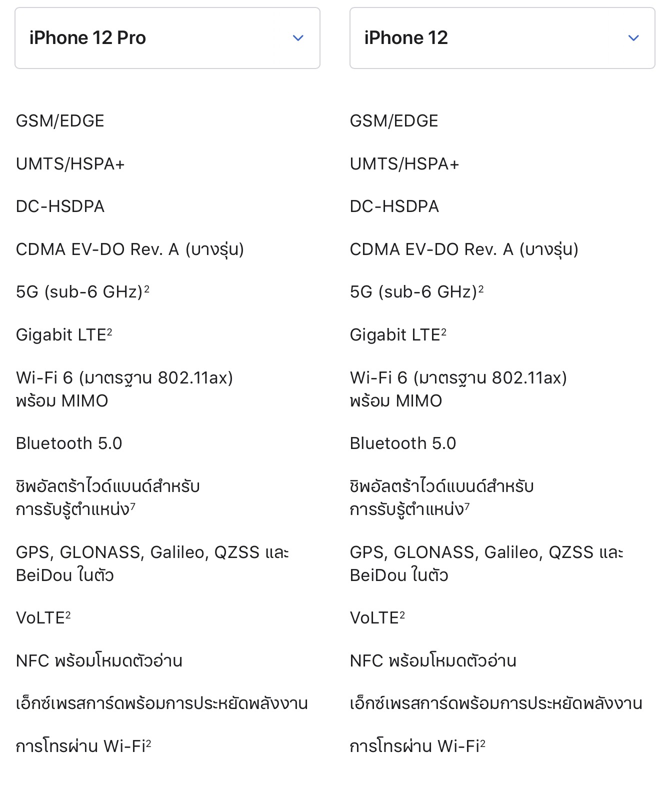Screen dimensions: 672x788
Task: Click Bluetooth 5.0 text under iPhone 12 Pro
Action: pyautogui.click(x=69, y=443)
